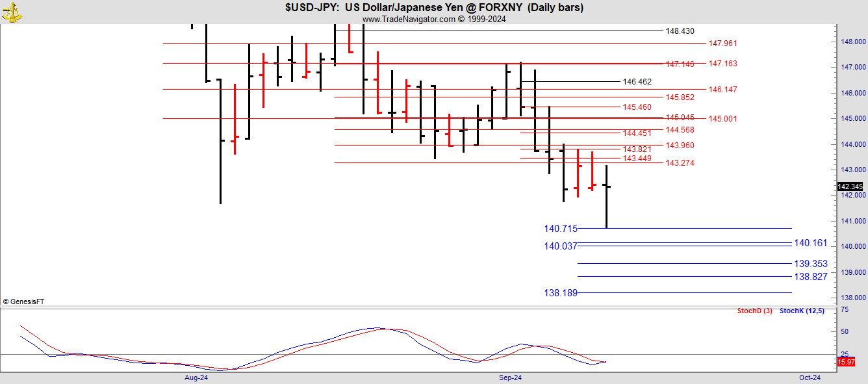Click the $USD-JPY chart title

(434, 8)
